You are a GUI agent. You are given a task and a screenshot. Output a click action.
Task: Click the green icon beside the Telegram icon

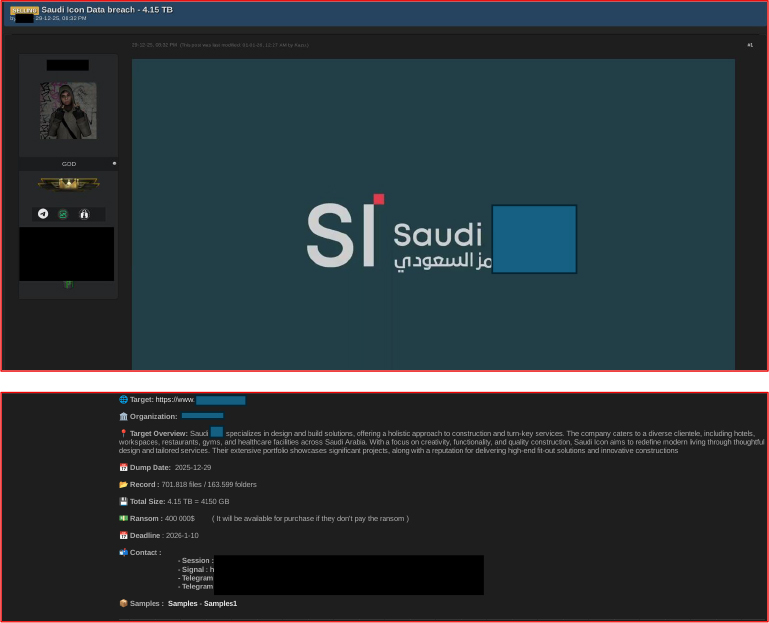(63, 214)
